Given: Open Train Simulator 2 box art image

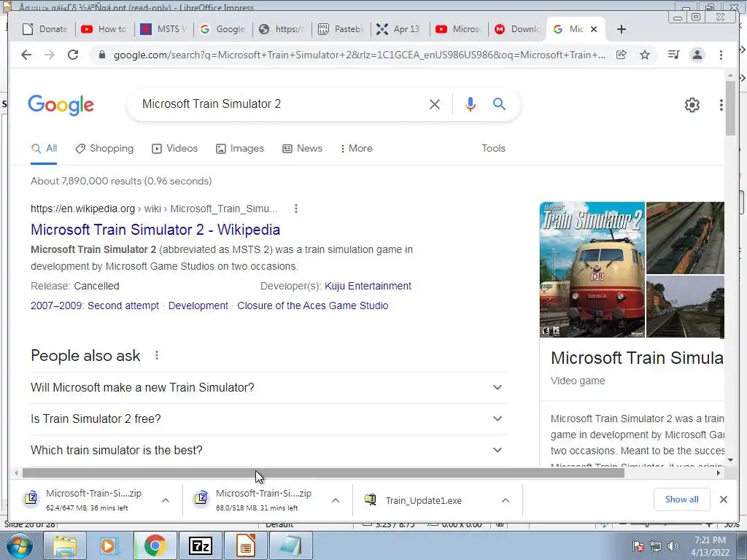Looking at the screenshot, I should point(592,270).
